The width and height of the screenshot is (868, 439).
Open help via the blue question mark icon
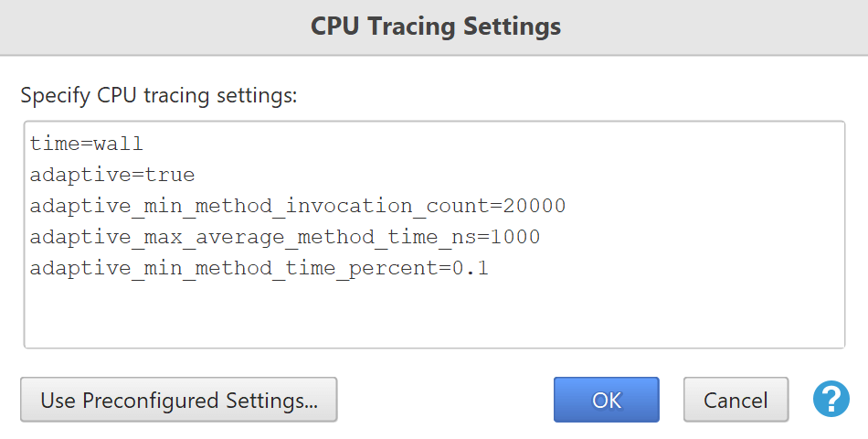pos(831,399)
